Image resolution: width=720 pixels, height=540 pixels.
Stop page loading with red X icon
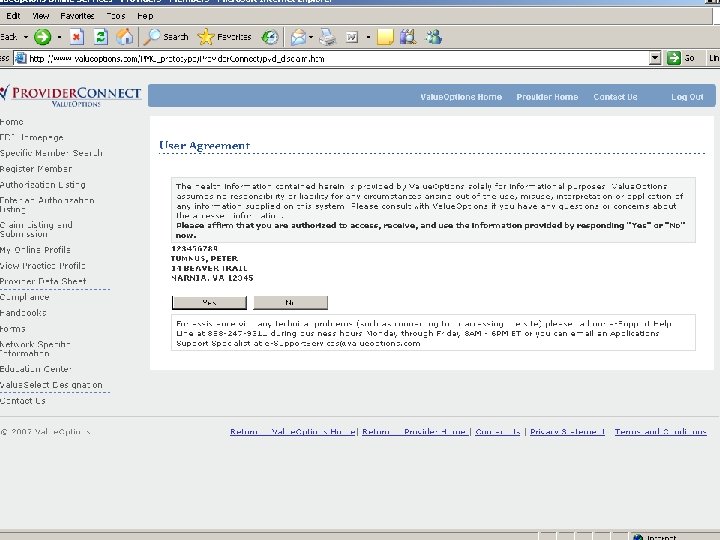tap(77, 37)
